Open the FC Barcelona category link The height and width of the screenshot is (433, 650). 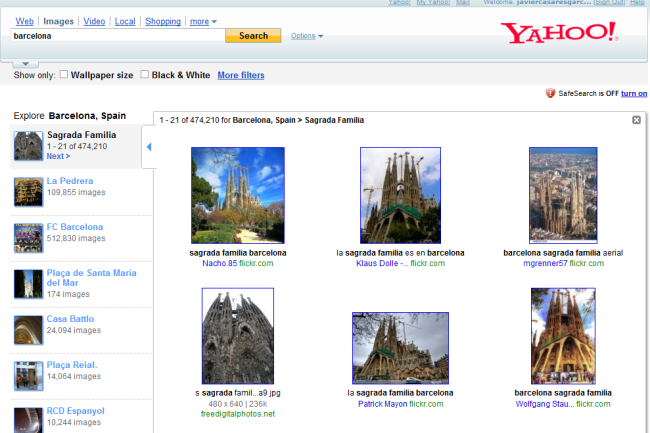point(75,227)
